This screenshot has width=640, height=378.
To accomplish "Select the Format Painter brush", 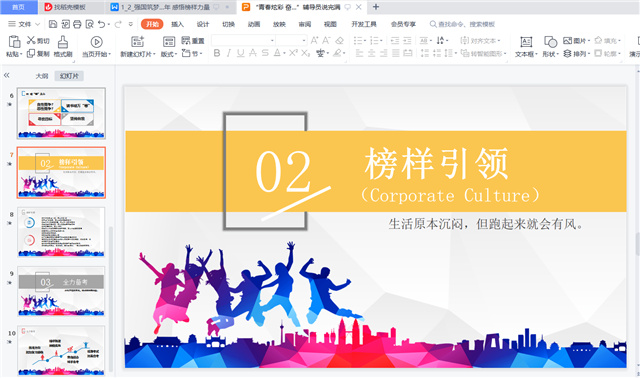I will tap(62, 41).
